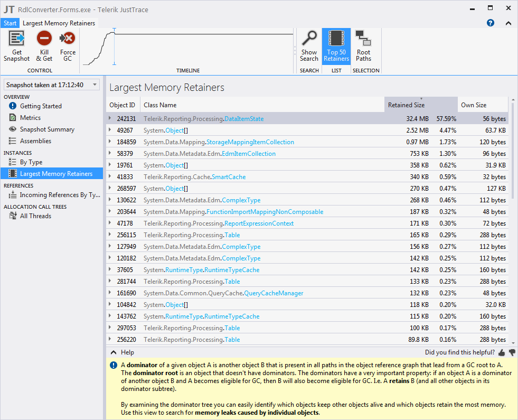Image resolution: width=518 pixels, height=420 pixels.
Task: Open Snapshot Summary in sidebar
Action: 47,129
